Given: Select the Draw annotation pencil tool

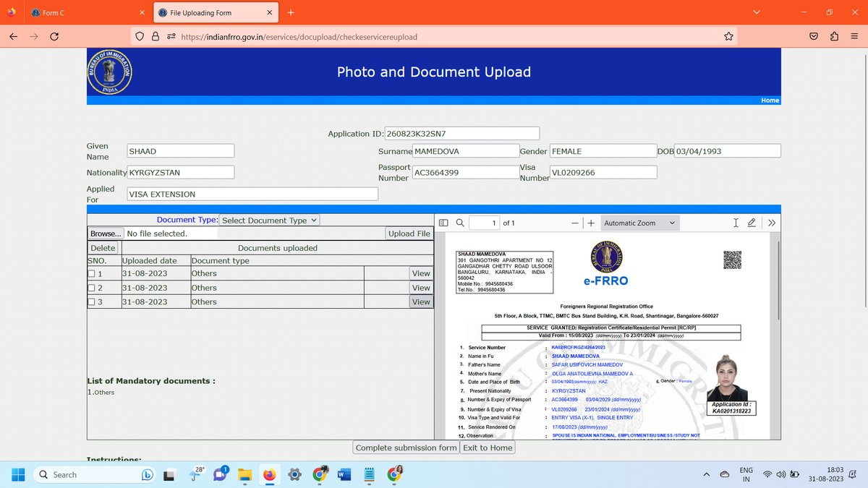Looking at the screenshot, I should (753, 223).
